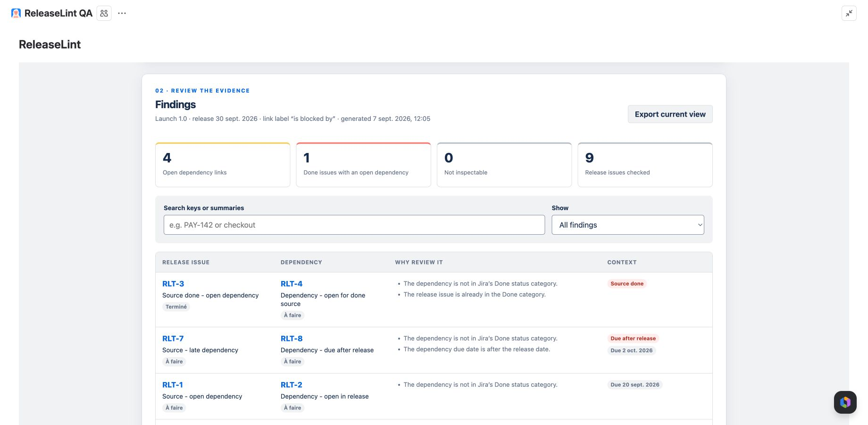Open the floating assistant icon button
Screen dimensions: 868x425
pyautogui.click(x=845, y=402)
